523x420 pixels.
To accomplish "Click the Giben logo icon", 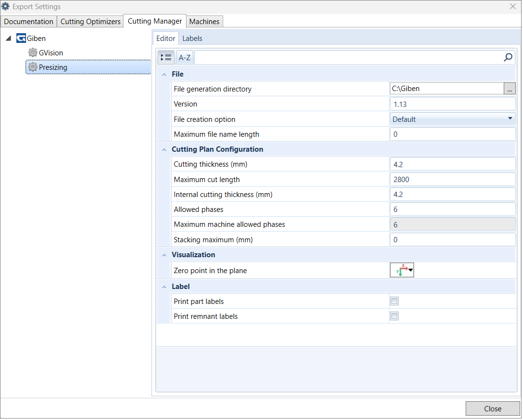I will pyautogui.click(x=21, y=39).
